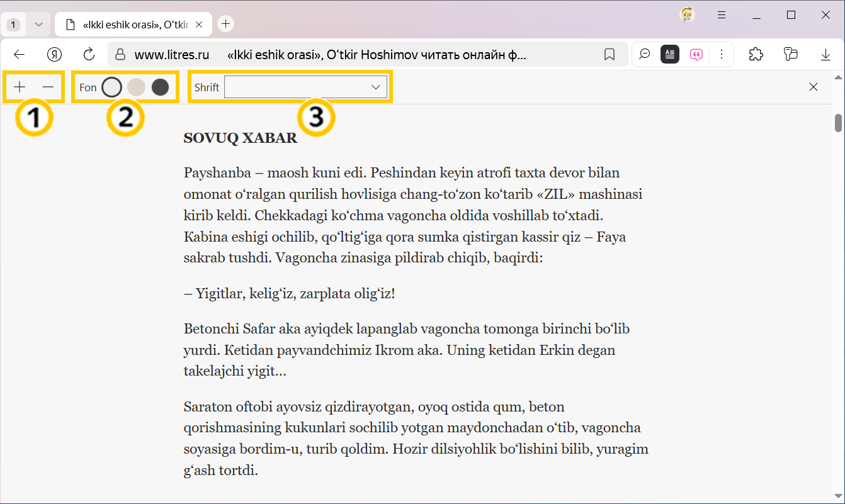
Task: Open the page reviews speech bubble icon
Action: point(644,54)
